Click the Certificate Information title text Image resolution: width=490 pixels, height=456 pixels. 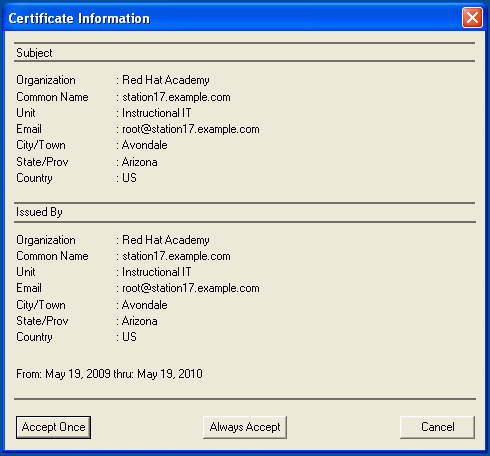pyautogui.click(x=79, y=18)
